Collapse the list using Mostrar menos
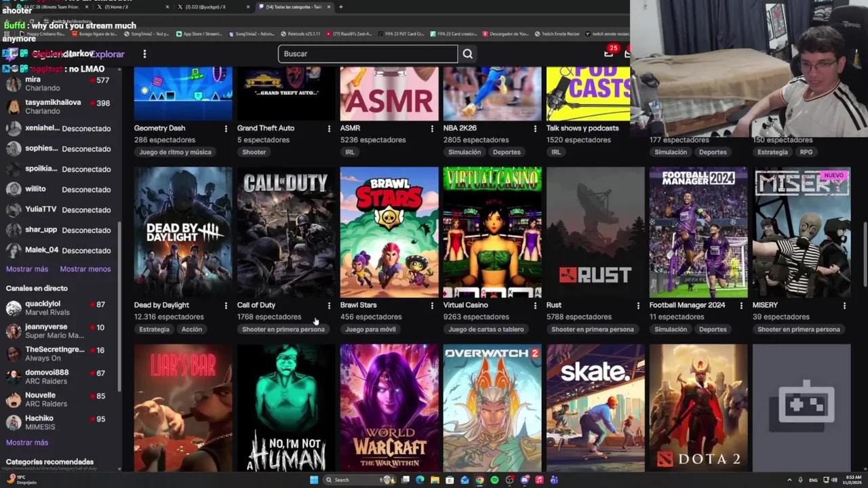The width and height of the screenshot is (868, 488). tap(85, 268)
